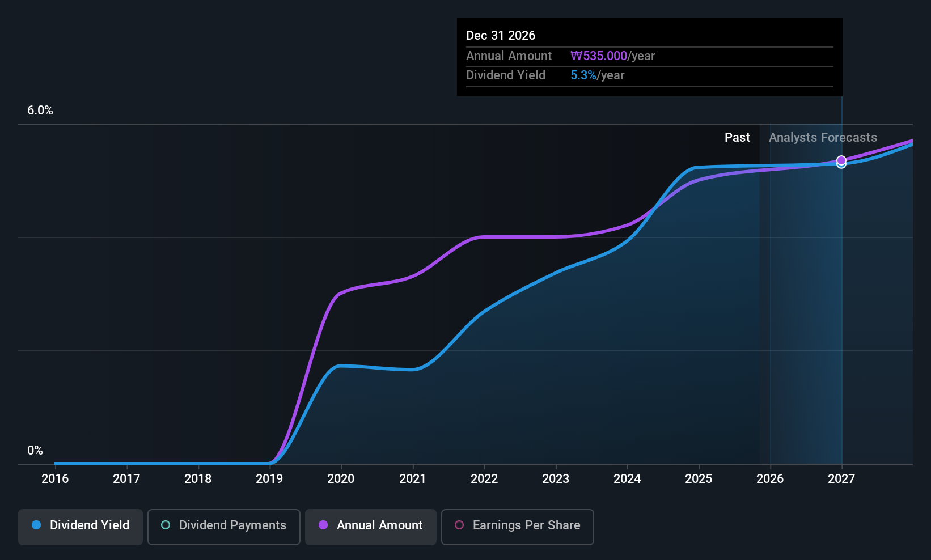Viewport: 931px width, 560px height.
Task: Show the Earnings Per Share series label
Action: (x=526, y=525)
